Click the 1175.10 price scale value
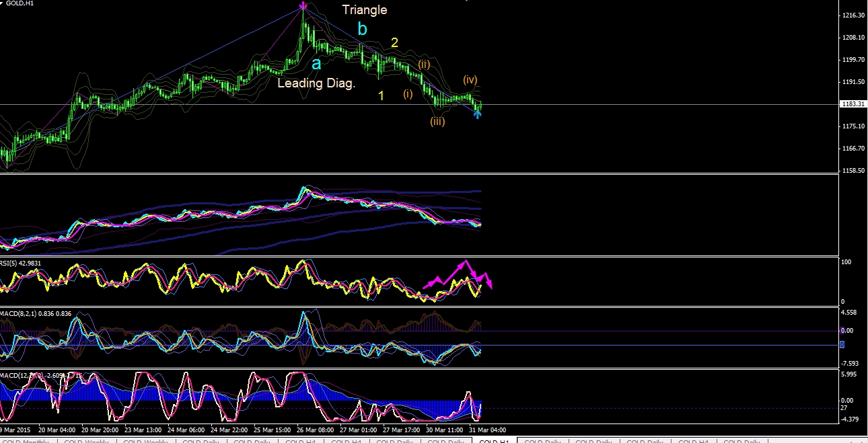 pos(853,126)
